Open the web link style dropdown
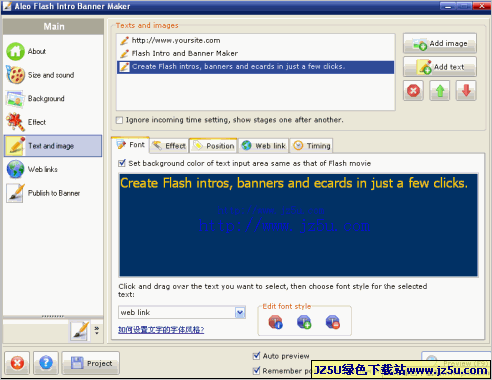Image resolution: width=492 pixels, height=380 pixels. tap(240, 312)
